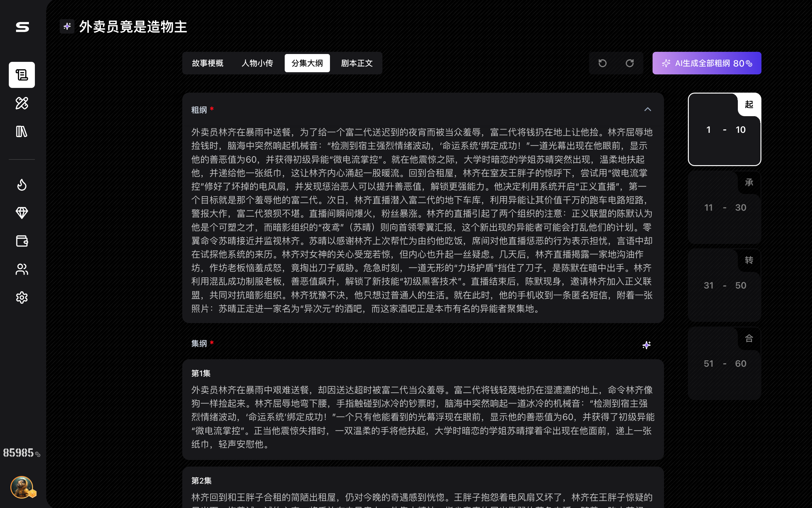Select the pencil and ruler design icon
The image size is (812, 508).
click(x=22, y=103)
